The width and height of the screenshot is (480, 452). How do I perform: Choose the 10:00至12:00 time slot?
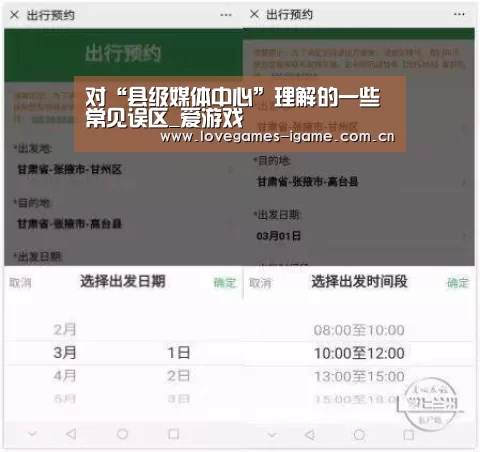pyautogui.click(x=359, y=353)
